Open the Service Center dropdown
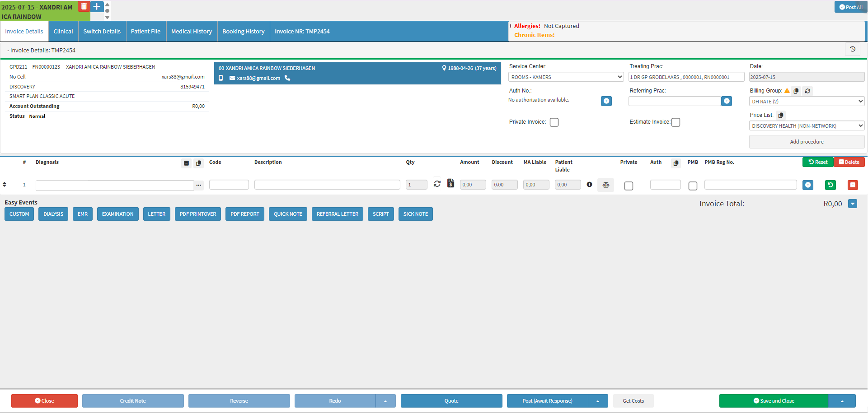This screenshot has width=868, height=413. (566, 77)
